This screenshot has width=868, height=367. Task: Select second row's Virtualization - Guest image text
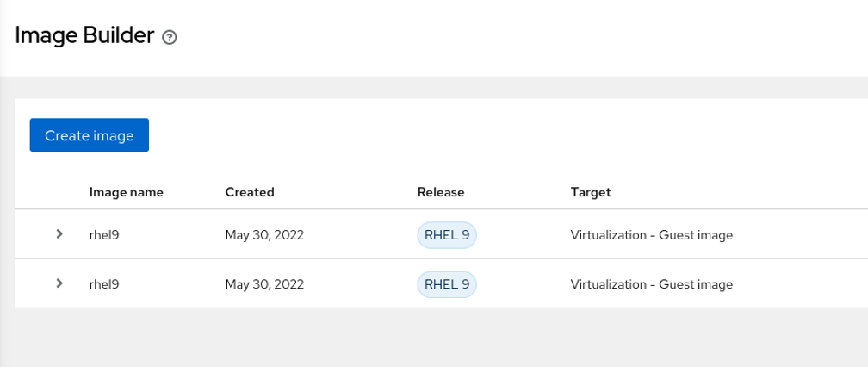tap(652, 284)
